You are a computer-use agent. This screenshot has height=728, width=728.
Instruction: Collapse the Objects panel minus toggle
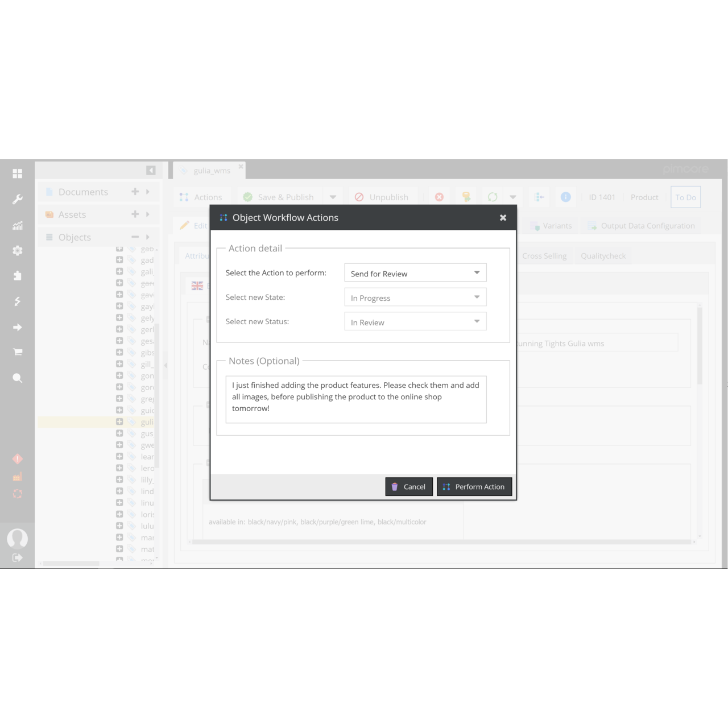click(135, 237)
